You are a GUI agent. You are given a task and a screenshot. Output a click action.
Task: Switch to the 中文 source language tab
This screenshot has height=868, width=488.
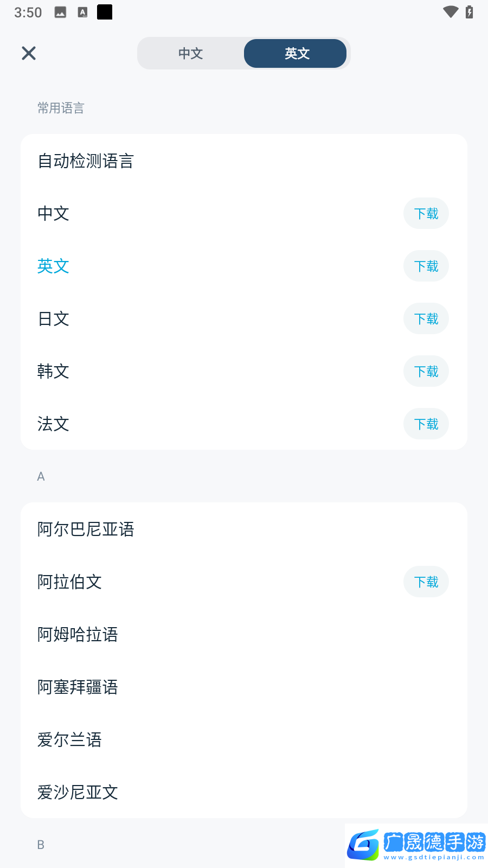coord(191,53)
